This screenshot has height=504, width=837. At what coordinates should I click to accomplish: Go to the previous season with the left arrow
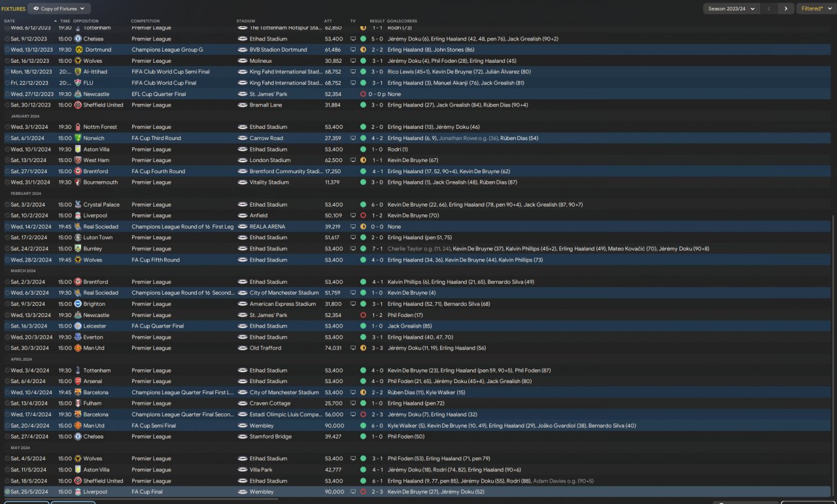769,8
